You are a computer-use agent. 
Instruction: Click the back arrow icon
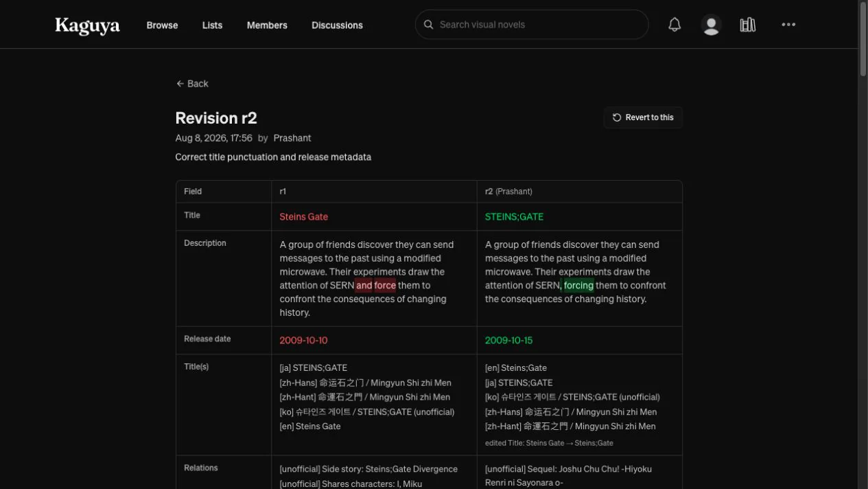(x=180, y=84)
